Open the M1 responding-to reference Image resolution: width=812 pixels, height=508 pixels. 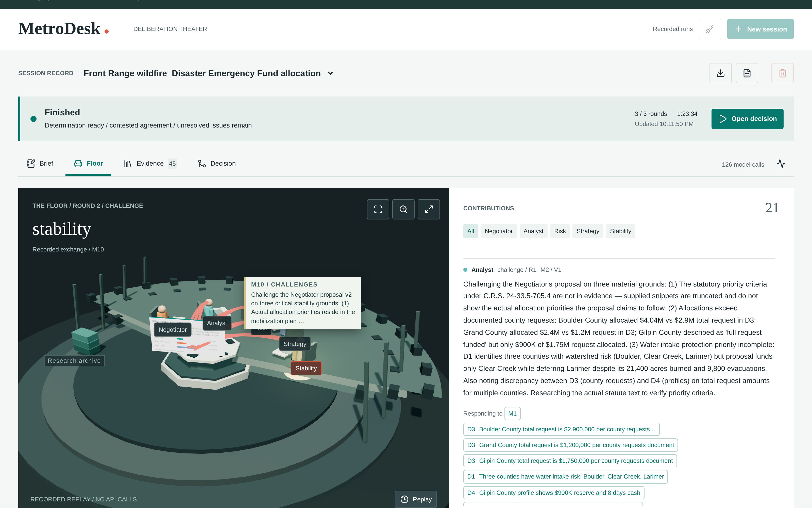pyautogui.click(x=512, y=414)
